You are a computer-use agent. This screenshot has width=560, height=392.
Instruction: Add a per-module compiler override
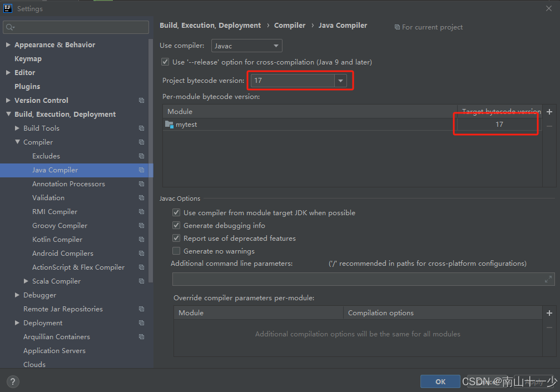point(549,313)
